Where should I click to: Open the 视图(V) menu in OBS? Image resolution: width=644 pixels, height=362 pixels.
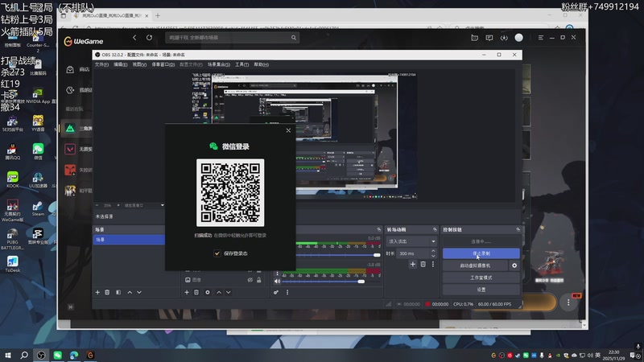click(139, 64)
